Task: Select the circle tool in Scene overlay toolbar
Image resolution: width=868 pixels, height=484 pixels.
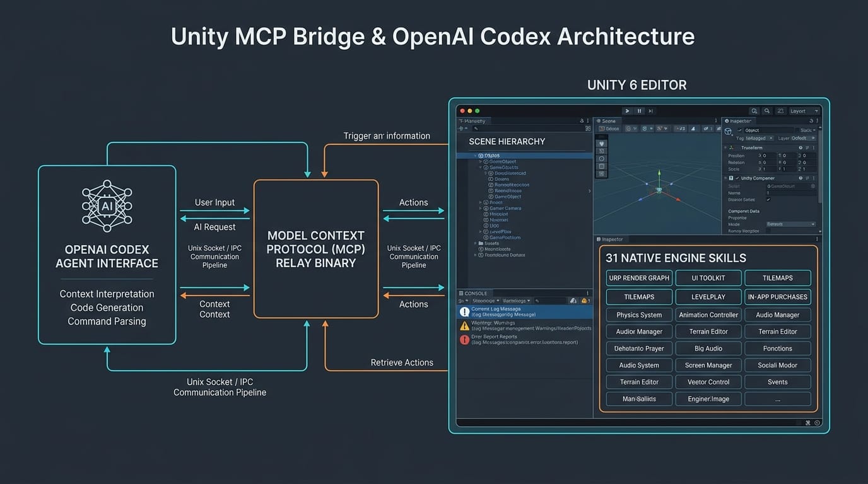Action: point(602,159)
